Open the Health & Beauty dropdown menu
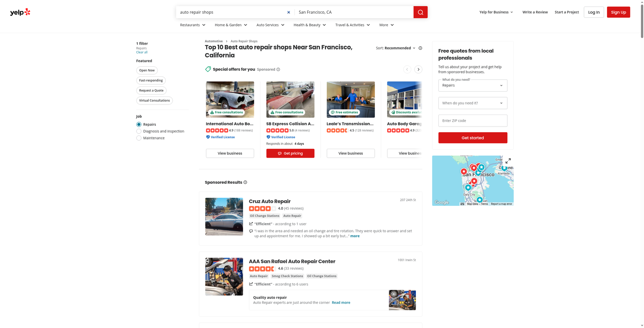 tap(310, 25)
